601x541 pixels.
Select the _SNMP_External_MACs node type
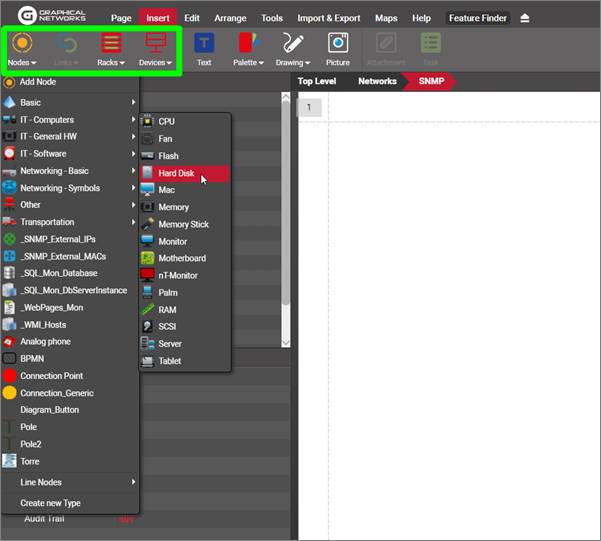[x=70, y=256]
